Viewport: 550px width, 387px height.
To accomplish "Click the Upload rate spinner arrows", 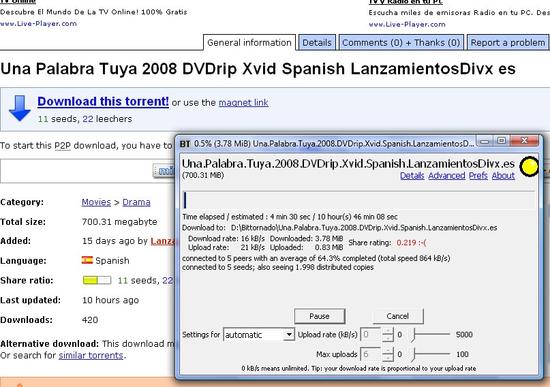I will (388, 334).
